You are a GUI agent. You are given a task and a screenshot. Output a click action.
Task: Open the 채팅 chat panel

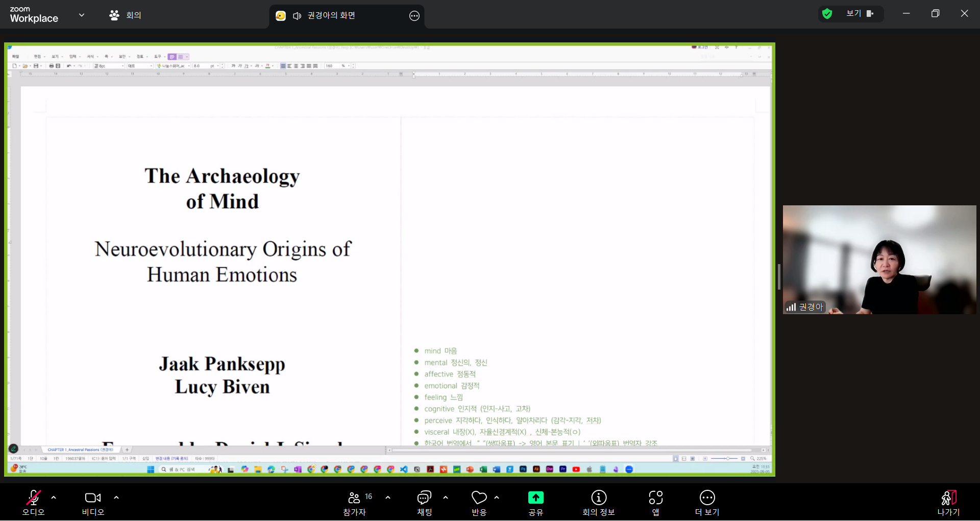pyautogui.click(x=425, y=503)
